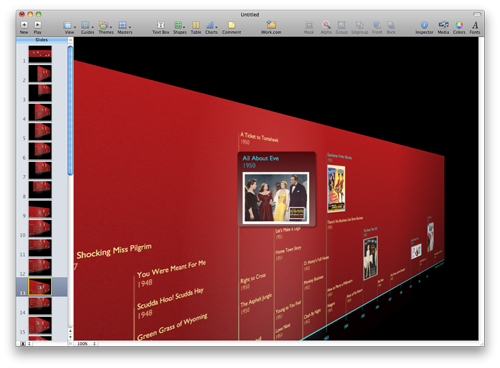Select slide 5 thumbnail
Viewport: 500px width, 368px height.
(x=40, y=131)
